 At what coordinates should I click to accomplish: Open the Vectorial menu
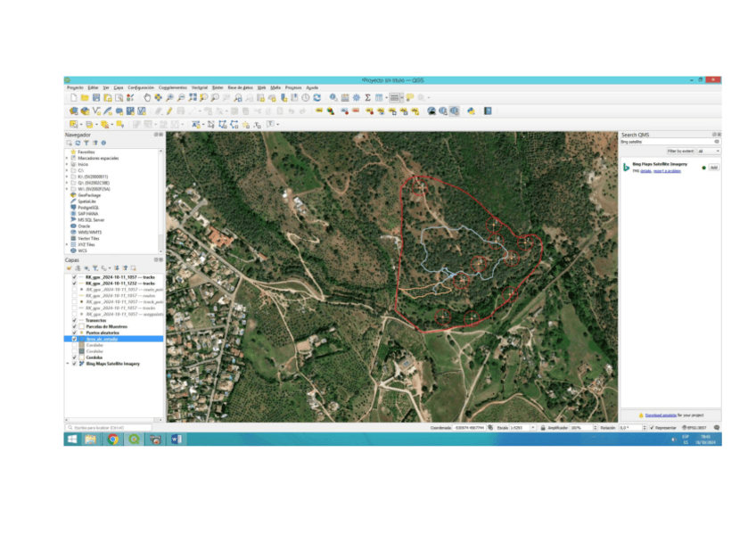(x=200, y=87)
